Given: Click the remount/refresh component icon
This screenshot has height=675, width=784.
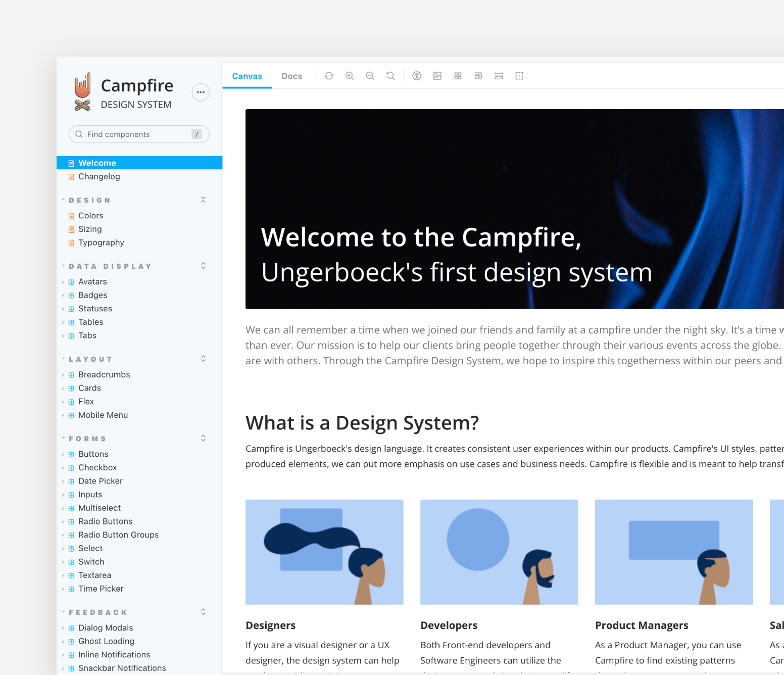Looking at the screenshot, I should (329, 76).
